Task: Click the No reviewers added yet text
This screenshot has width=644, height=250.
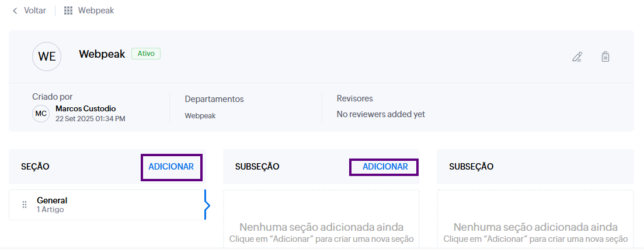Action: click(x=381, y=114)
